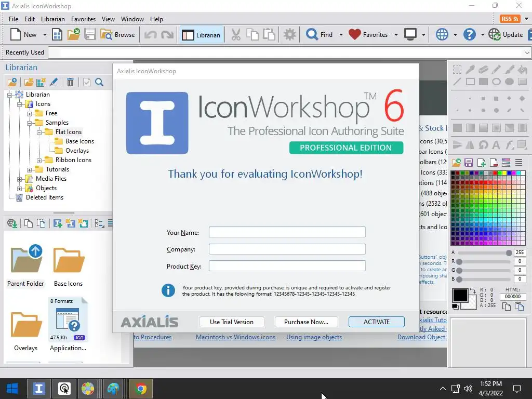Click the Cut scissors icon
This screenshot has height=399, width=532.
pyautogui.click(x=236, y=35)
